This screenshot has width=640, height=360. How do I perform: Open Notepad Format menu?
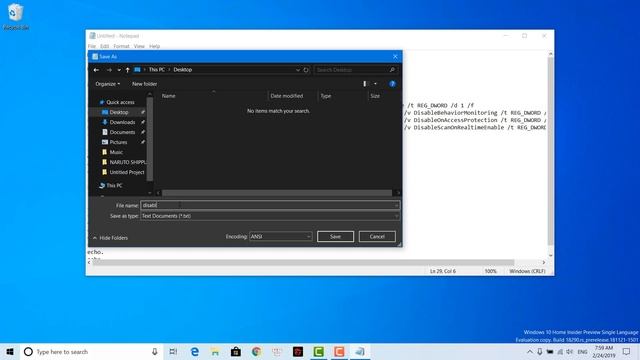[x=121, y=46]
